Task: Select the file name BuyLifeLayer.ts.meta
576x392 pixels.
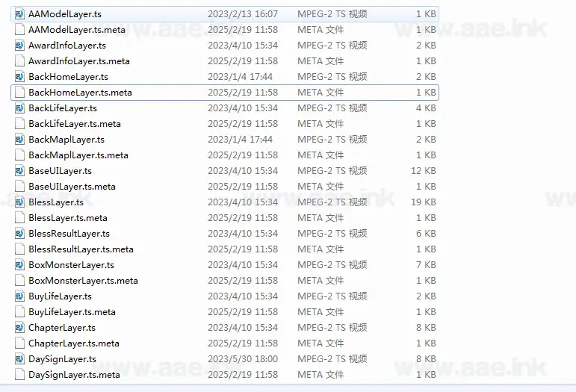Action: [72, 312]
